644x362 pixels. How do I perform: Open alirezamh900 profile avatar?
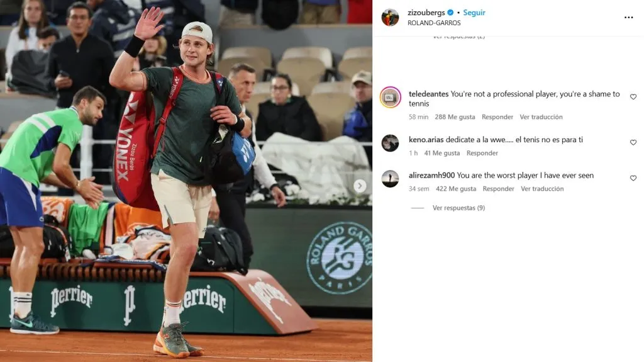(x=390, y=179)
